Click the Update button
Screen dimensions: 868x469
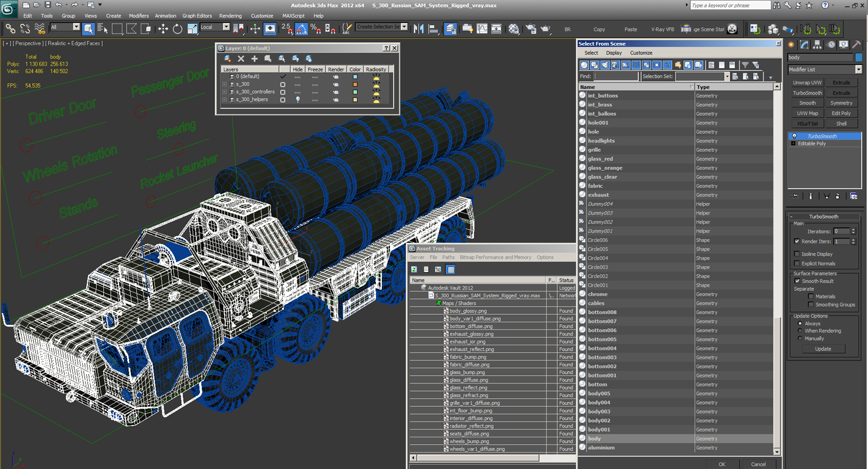tap(823, 349)
